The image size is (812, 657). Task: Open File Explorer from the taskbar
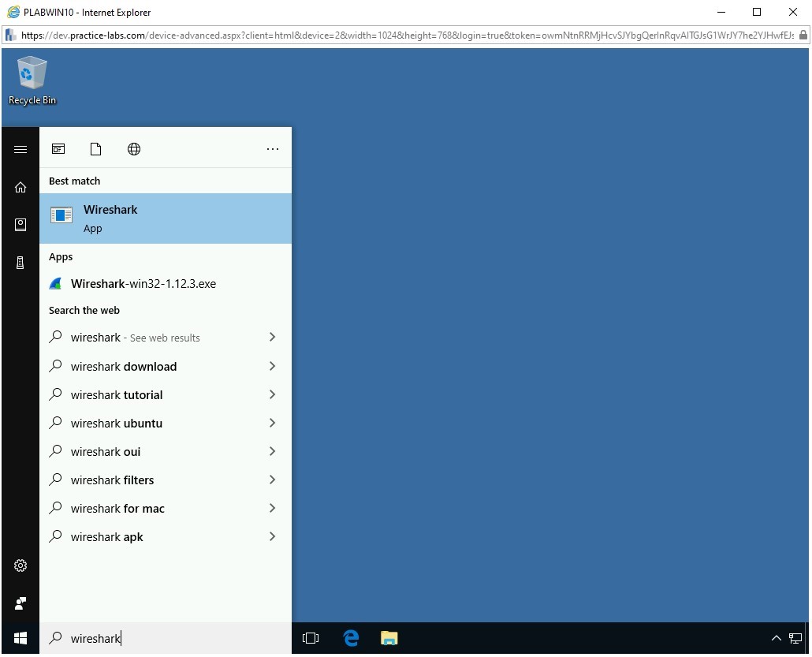(x=389, y=638)
